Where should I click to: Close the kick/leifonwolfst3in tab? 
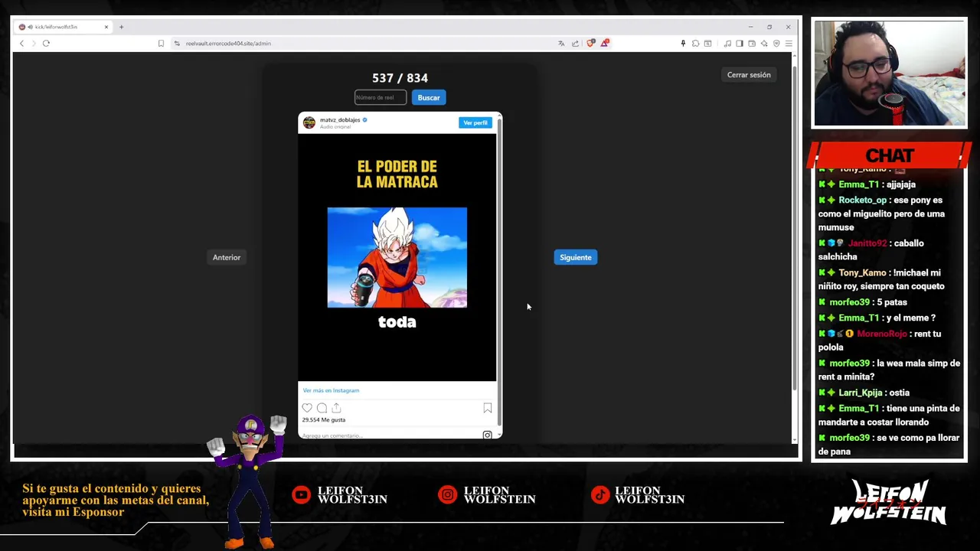(x=106, y=27)
